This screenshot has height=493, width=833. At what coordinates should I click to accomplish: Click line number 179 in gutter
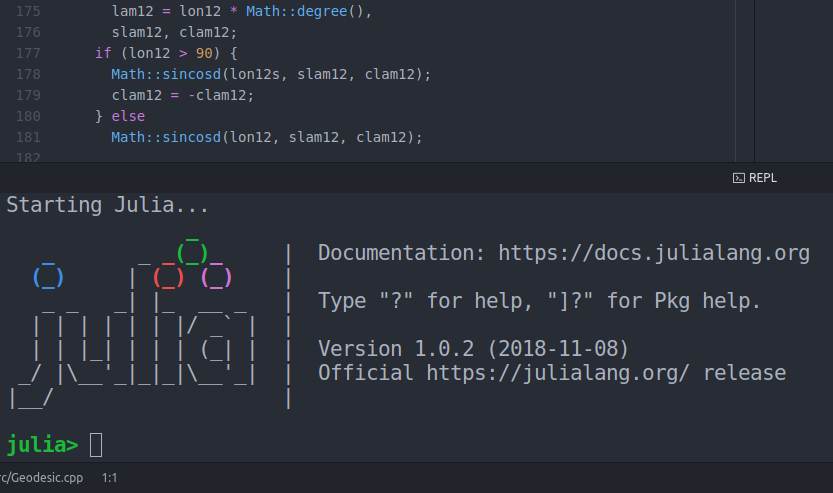click(x=28, y=95)
